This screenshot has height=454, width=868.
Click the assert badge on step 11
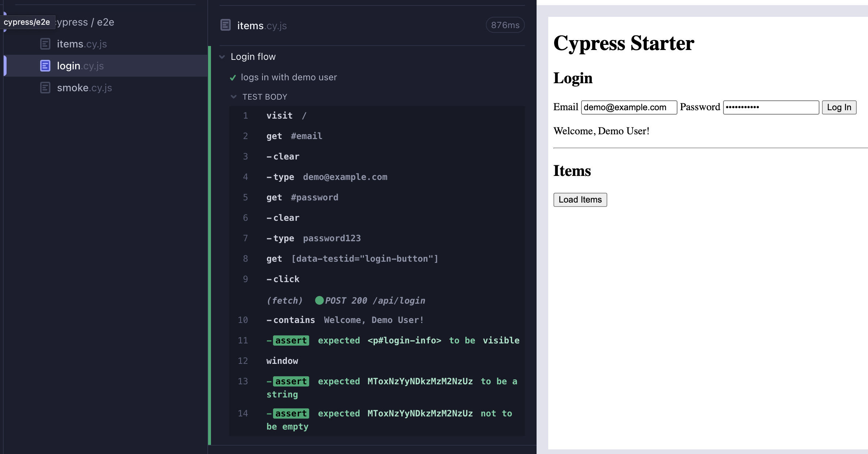point(291,340)
